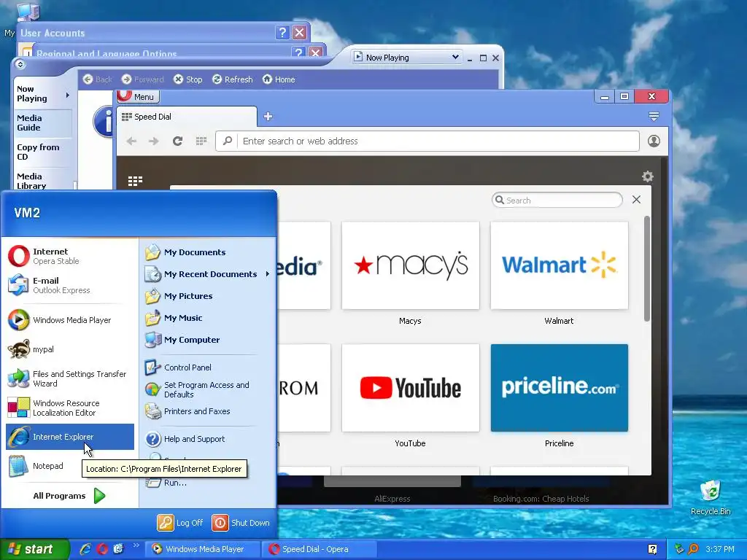Image resolution: width=747 pixels, height=560 pixels.
Task: Switch to Speed Dial - Opera taskbar button
Action: pyautogui.click(x=318, y=549)
